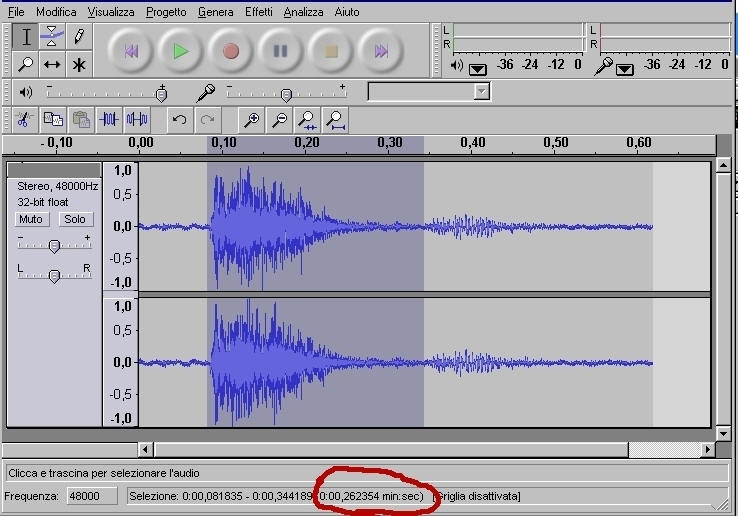Skip to start of track
The width and height of the screenshot is (738, 516).
coord(130,51)
